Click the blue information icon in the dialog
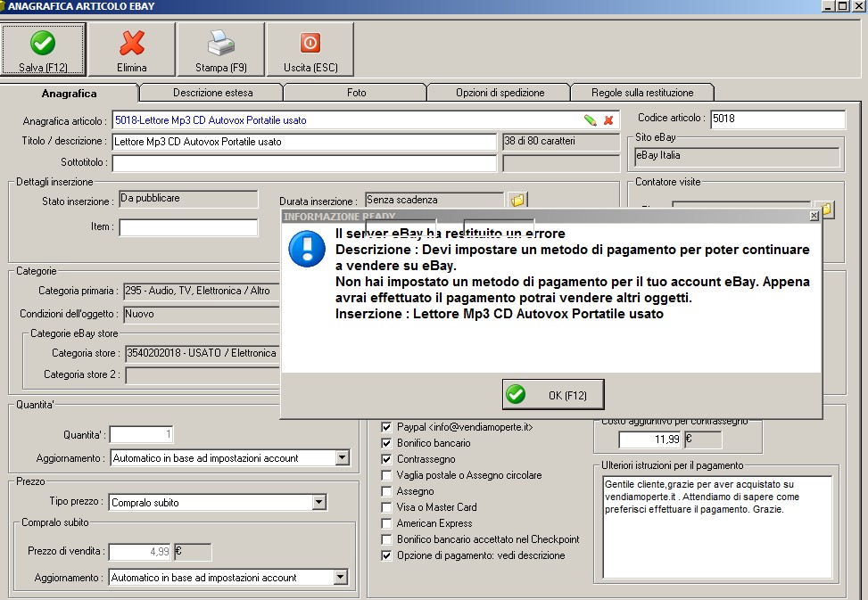This screenshot has width=868, height=600. click(307, 249)
